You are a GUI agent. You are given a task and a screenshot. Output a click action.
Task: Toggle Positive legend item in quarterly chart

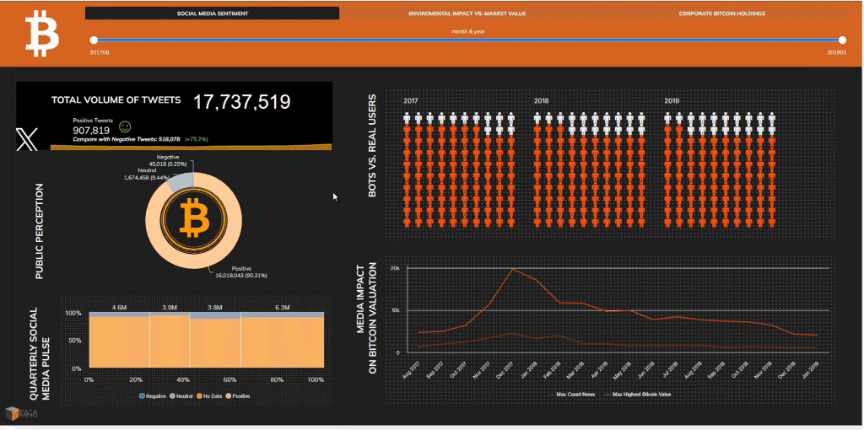241,395
